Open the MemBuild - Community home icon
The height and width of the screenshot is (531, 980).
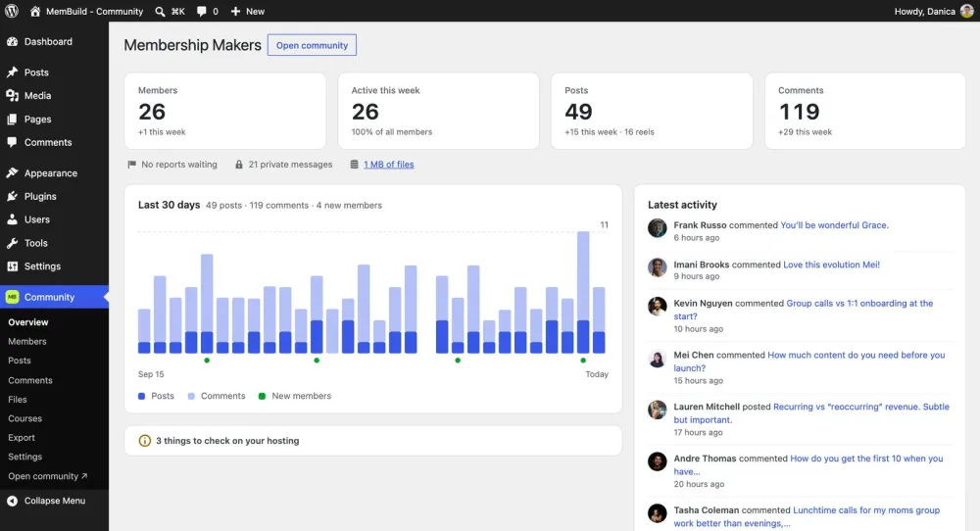(x=35, y=11)
